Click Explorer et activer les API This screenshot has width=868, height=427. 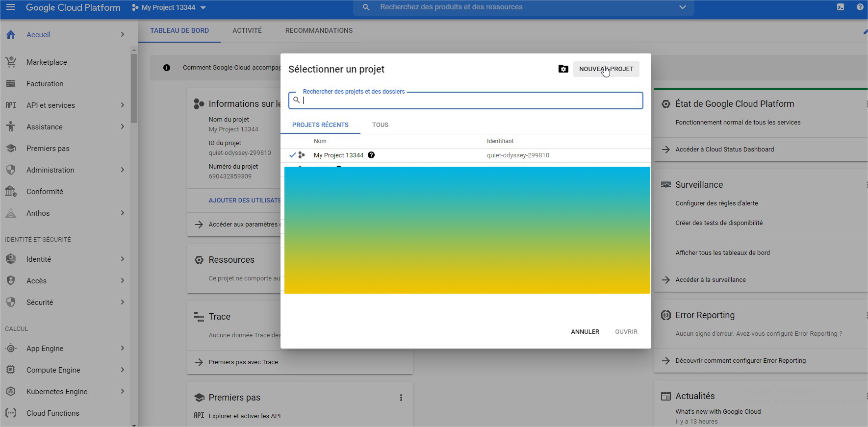(x=245, y=416)
